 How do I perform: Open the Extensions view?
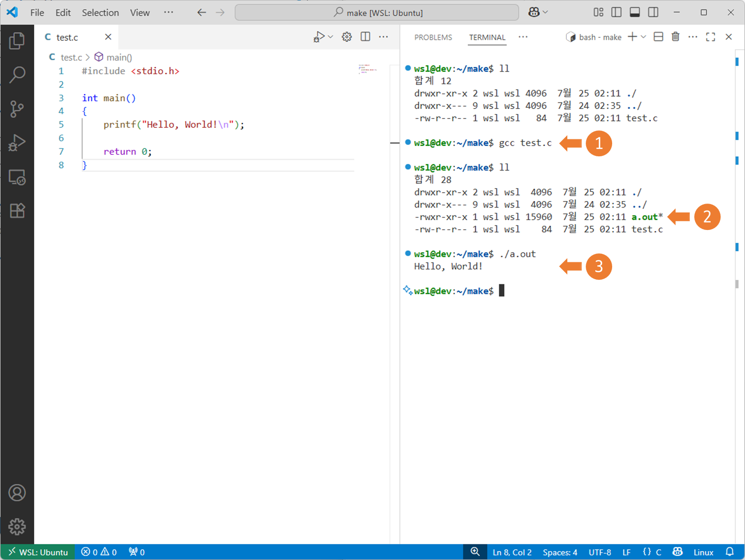pos(17,211)
